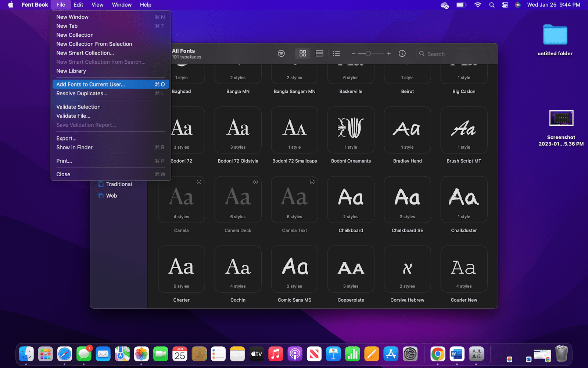Download the Canela Text font via arrow icon
This screenshot has width=588, height=368.
[312, 182]
